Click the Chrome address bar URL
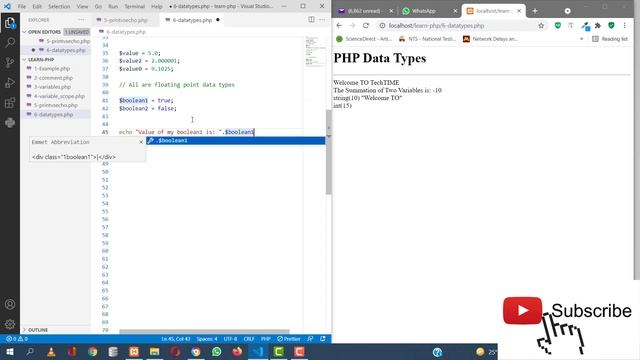Screen dimensions: 640x360 coord(436,25)
